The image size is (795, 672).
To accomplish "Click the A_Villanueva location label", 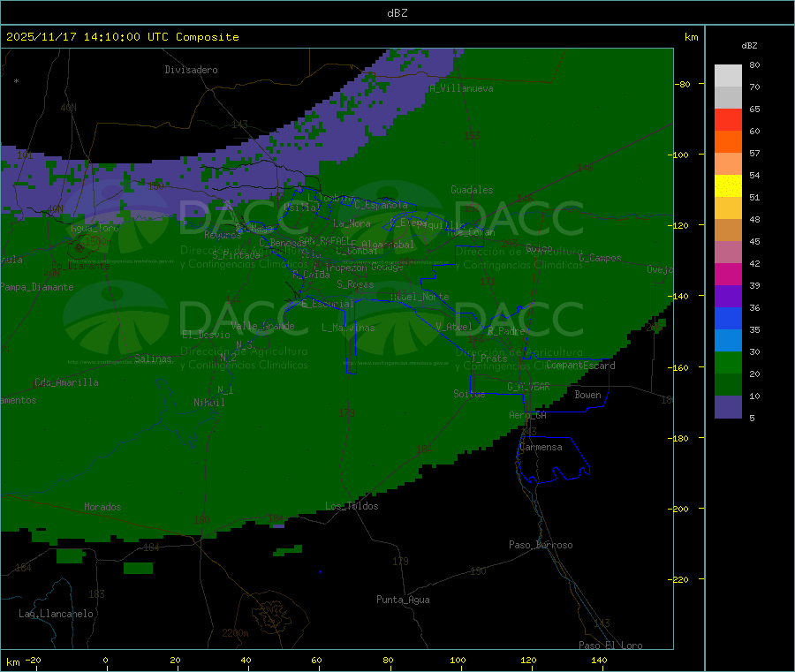I will pos(461,88).
